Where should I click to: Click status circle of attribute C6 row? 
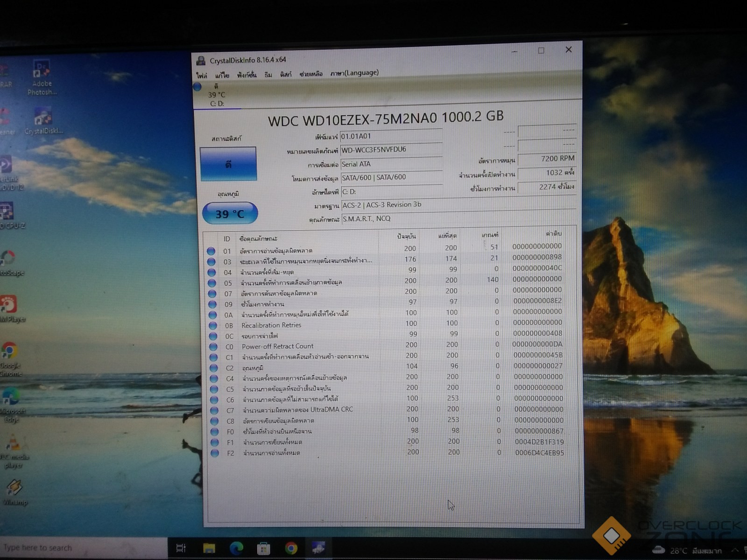pos(214,400)
